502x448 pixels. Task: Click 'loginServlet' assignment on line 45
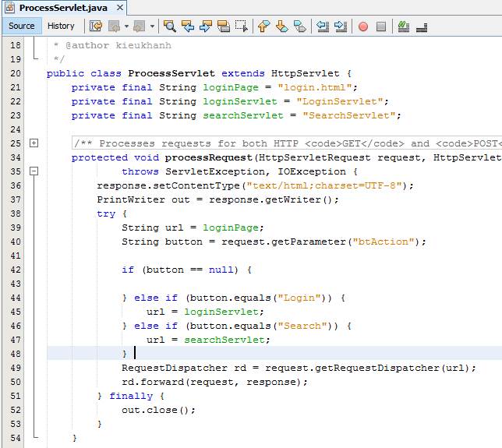[221, 312]
